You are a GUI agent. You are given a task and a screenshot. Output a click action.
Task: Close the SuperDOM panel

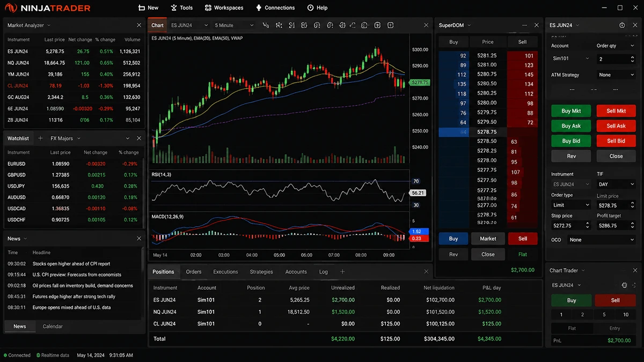(x=537, y=25)
